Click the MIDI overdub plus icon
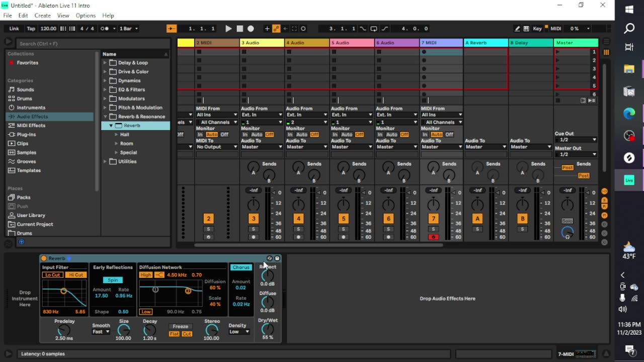The image size is (644, 362). [267, 29]
